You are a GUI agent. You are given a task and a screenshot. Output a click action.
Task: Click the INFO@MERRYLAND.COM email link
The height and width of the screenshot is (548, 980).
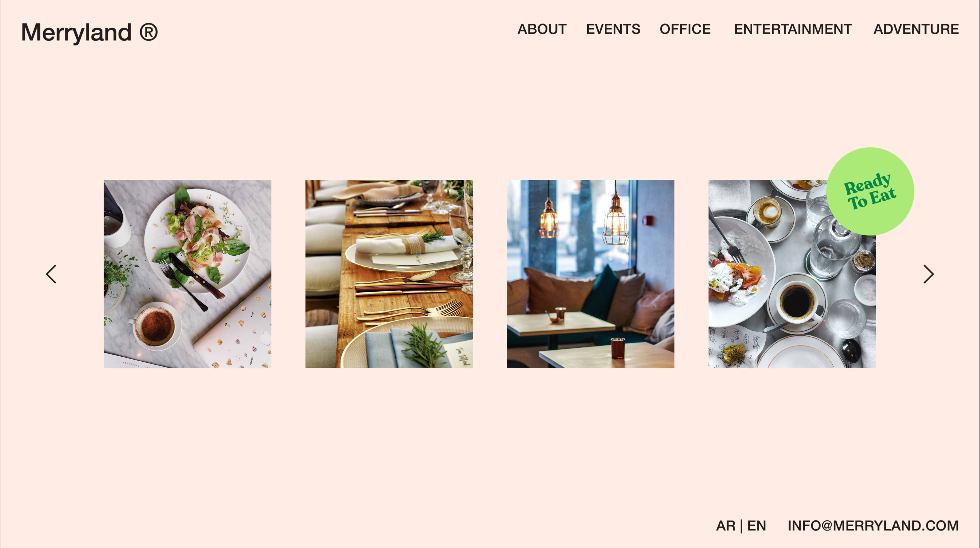tap(873, 526)
